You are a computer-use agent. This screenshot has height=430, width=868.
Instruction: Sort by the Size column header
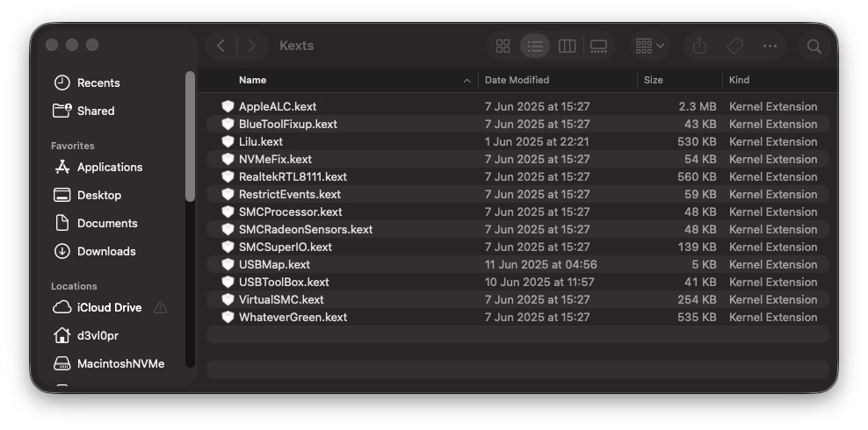point(654,80)
